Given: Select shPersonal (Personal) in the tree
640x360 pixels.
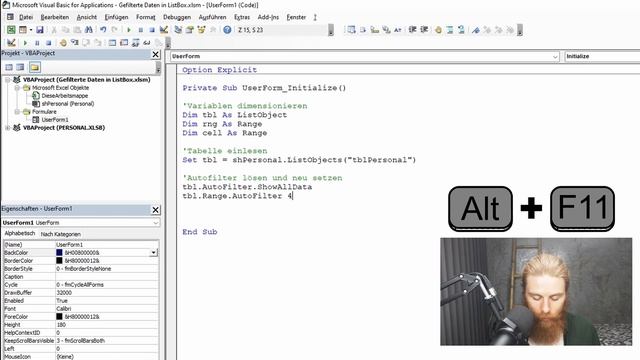Looking at the screenshot, I should click(68, 104).
